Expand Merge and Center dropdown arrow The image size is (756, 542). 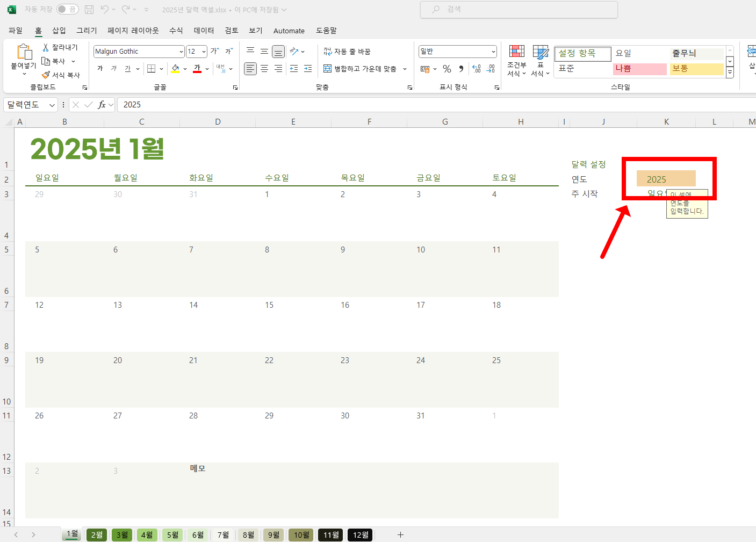[405, 69]
